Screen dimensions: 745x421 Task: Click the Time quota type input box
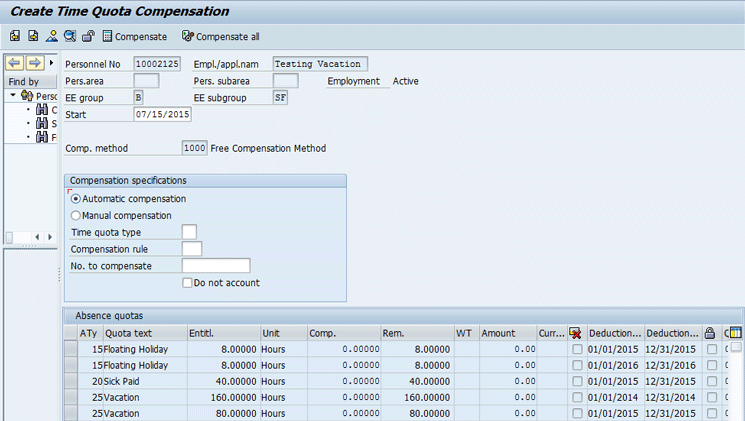click(189, 232)
